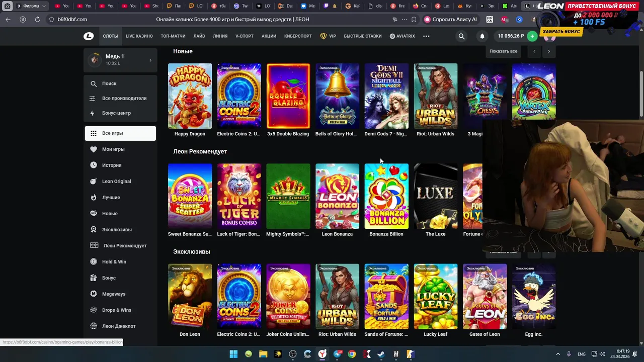
Task: Open Chrome from the taskbar
Action: [x=352, y=354]
